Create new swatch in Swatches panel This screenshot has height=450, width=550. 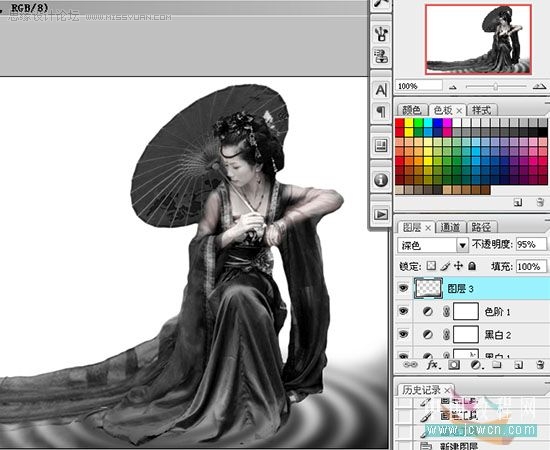coord(518,202)
